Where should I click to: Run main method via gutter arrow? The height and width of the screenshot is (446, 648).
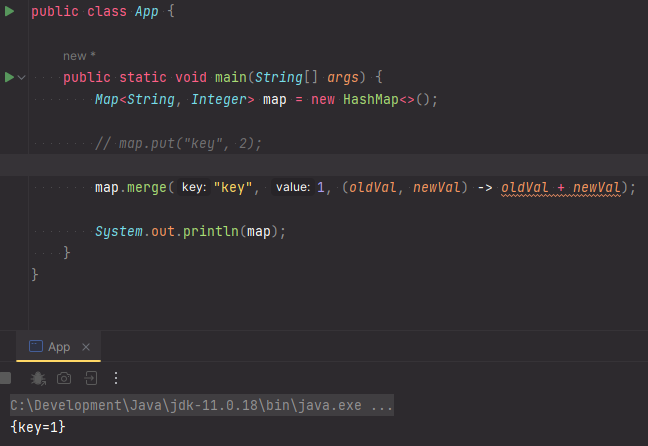coord(9,77)
